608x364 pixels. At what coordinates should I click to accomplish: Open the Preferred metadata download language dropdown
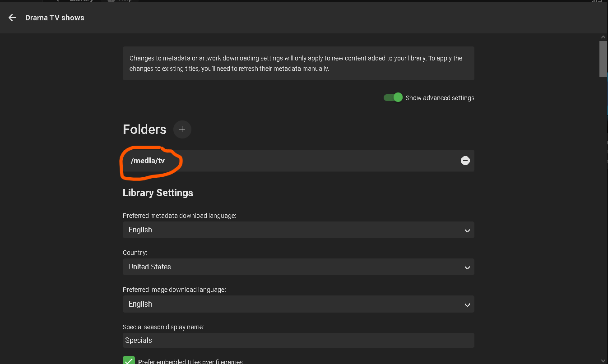pyautogui.click(x=298, y=230)
